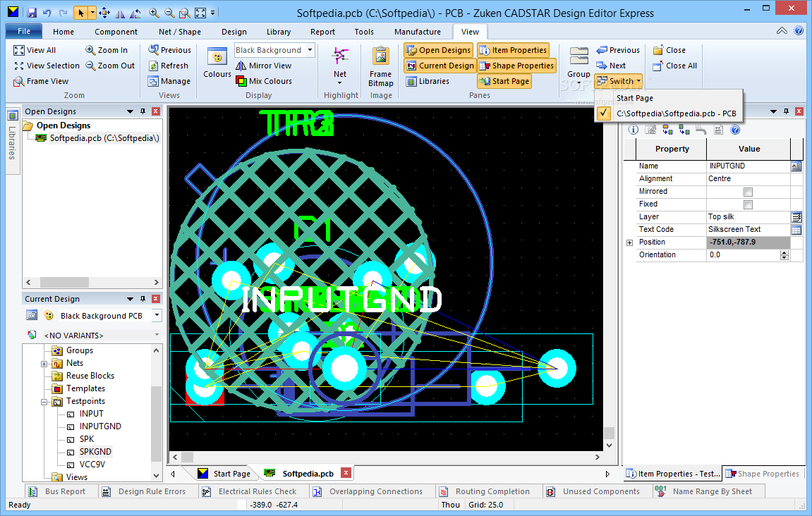Open the customize quick access toolbar arrow
The image size is (812, 516).
(x=213, y=13)
